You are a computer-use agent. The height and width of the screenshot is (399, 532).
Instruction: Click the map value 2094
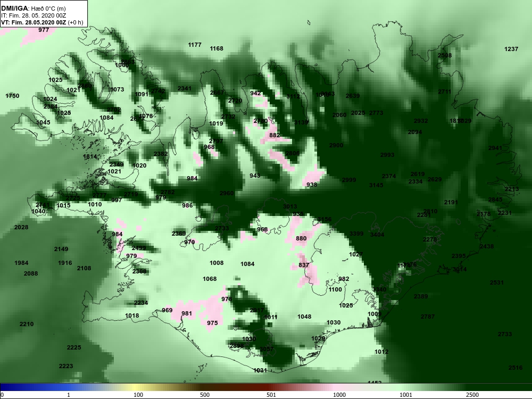pos(414,132)
